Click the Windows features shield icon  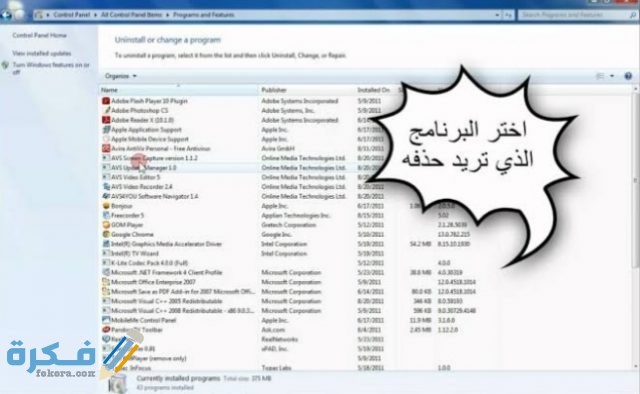point(5,65)
